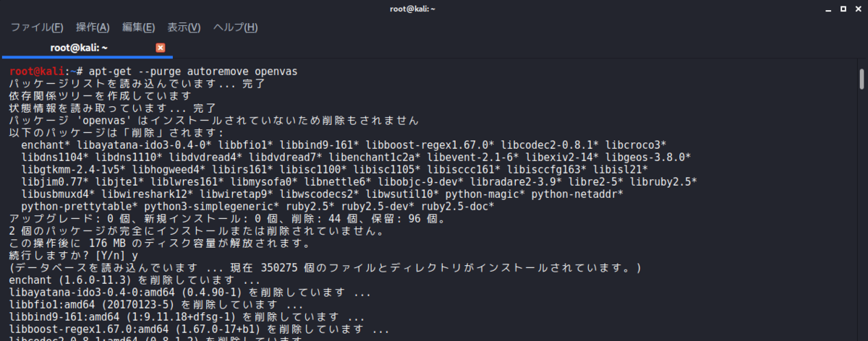Screen dimensions: 868x341
Task: Click the package name libwireshark12*
Action: 148,194
